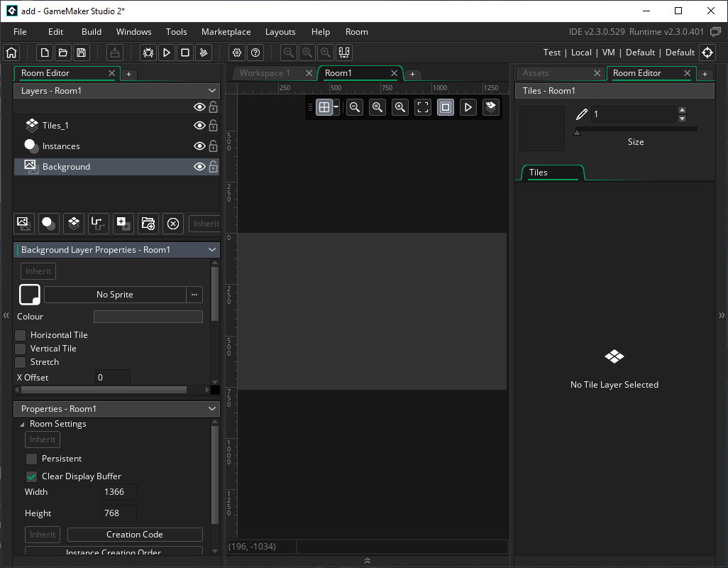Enable the Horizontal Tile checkbox
The width and height of the screenshot is (728, 568).
21,335
